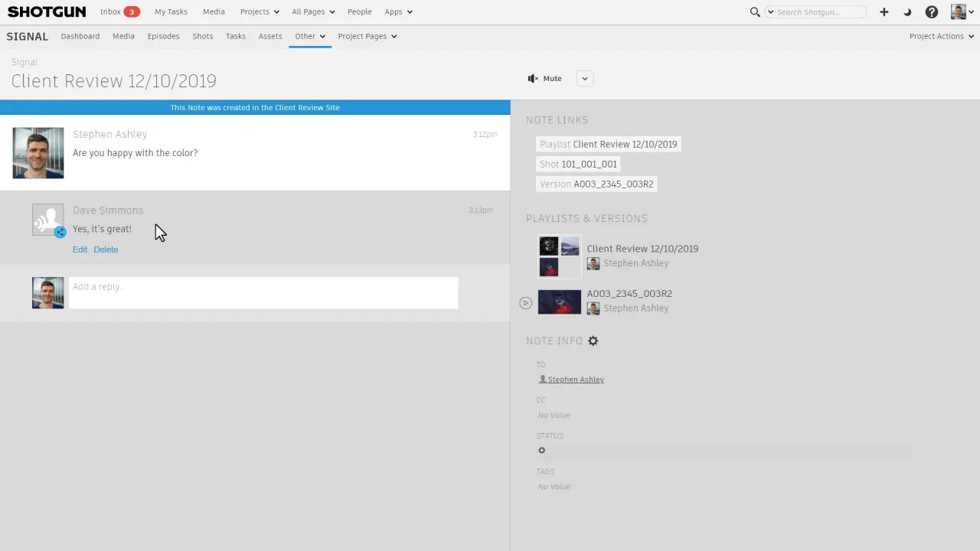Click 'Are you happy with the color?' text
Image resolution: width=980 pixels, height=551 pixels.
135,153
